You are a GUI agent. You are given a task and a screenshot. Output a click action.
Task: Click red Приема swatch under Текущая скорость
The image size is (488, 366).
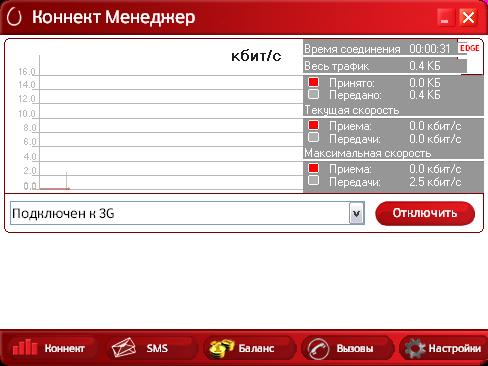313,125
